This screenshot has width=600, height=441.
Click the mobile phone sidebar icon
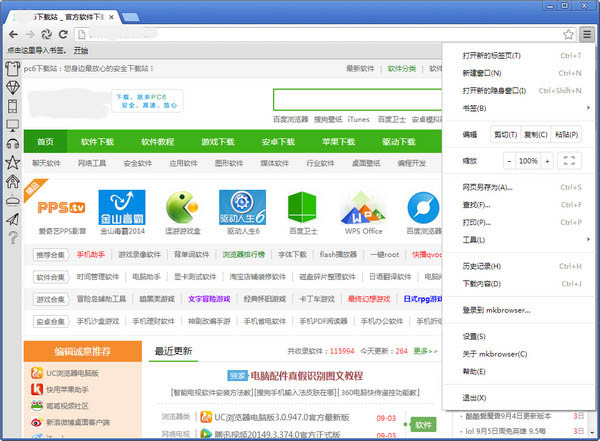(12, 106)
